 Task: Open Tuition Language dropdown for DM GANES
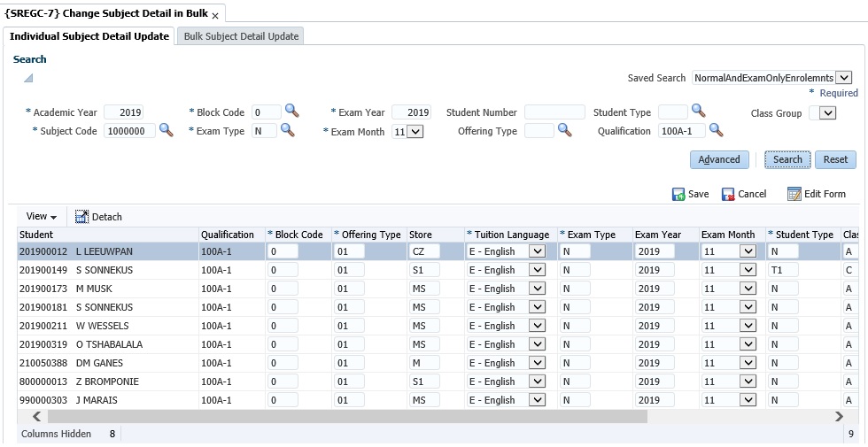537,363
